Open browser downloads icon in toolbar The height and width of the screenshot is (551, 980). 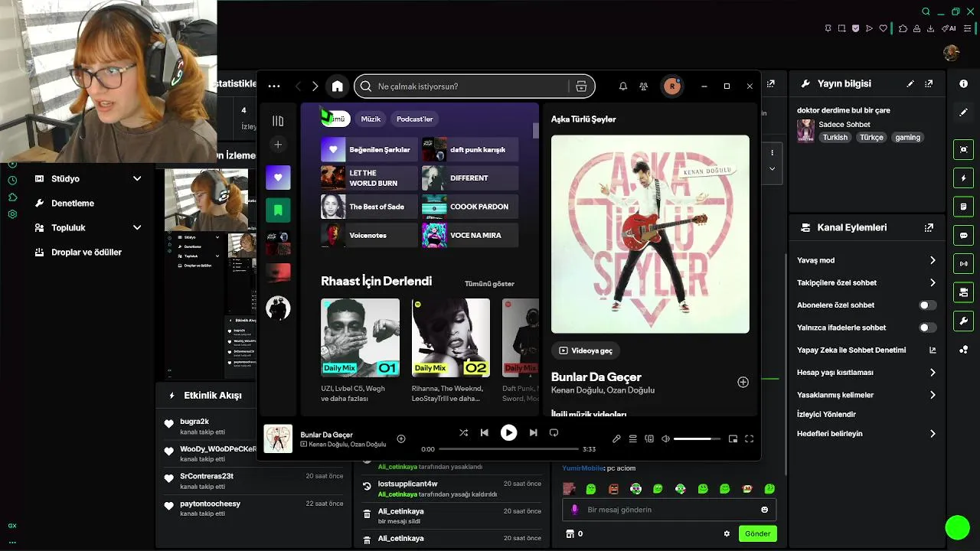[x=930, y=28]
